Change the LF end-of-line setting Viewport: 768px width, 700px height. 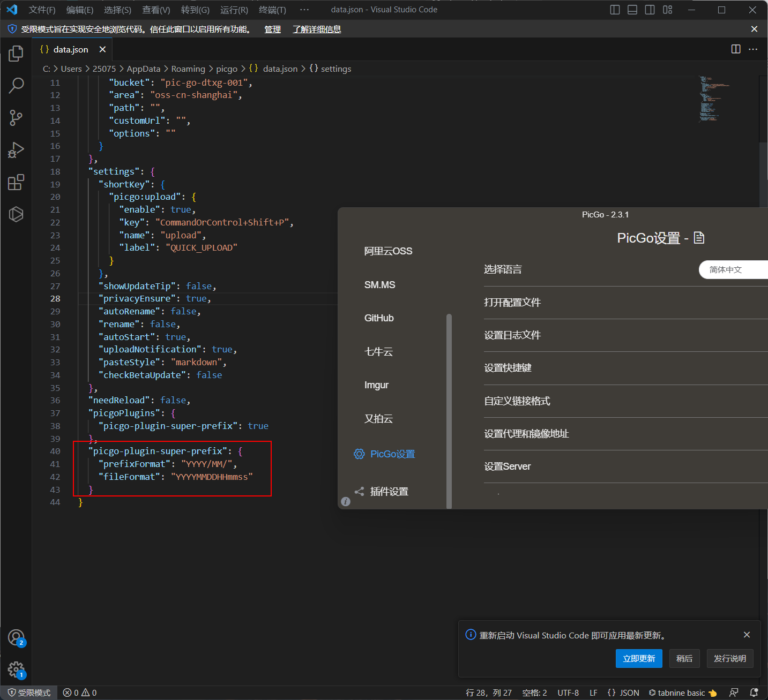click(593, 693)
